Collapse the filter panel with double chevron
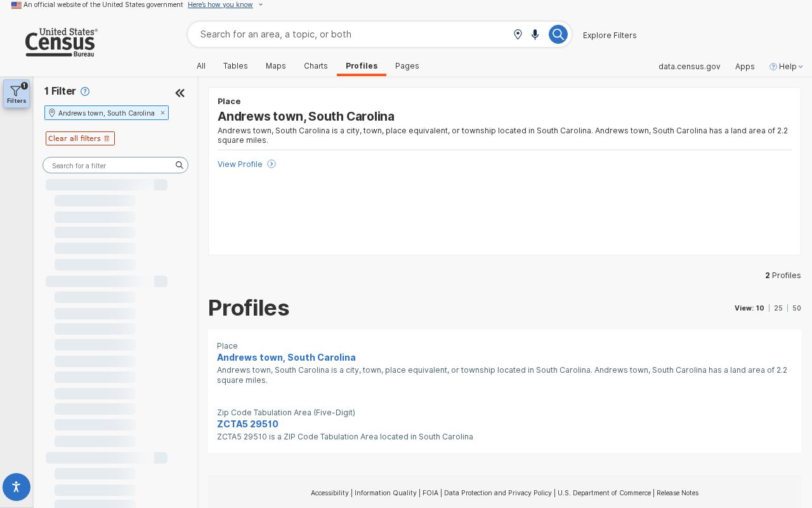The height and width of the screenshot is (508, 812). click(180, 93)
